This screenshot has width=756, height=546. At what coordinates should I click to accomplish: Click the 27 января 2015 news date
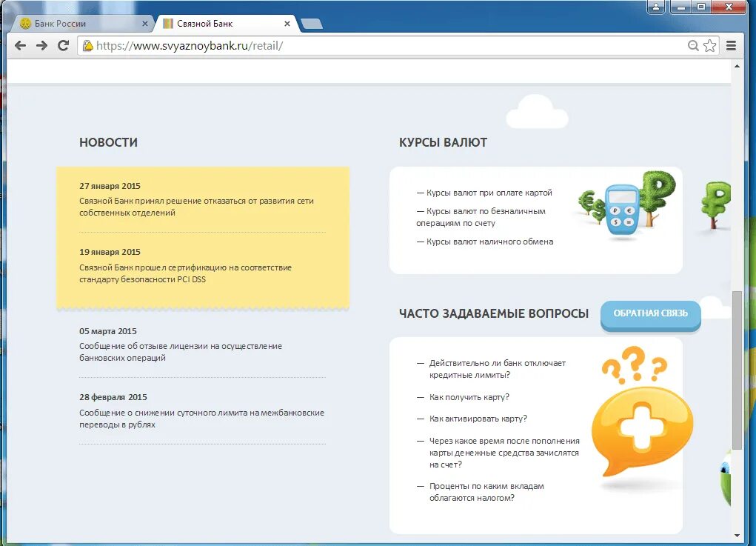(x=110, y=186)
